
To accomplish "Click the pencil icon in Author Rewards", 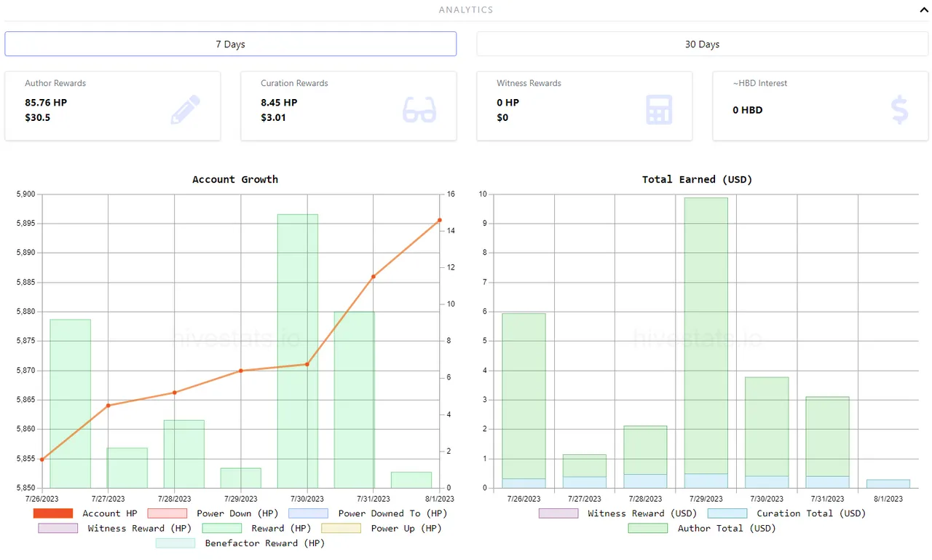I will coord(185,109).
